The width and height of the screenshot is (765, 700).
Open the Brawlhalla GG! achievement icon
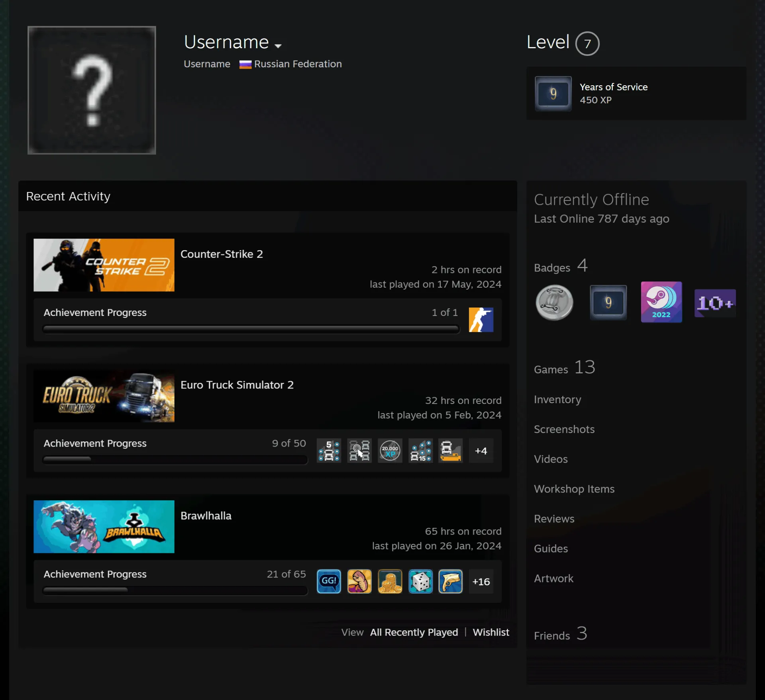pyautogui.click(x=329, y=581)
